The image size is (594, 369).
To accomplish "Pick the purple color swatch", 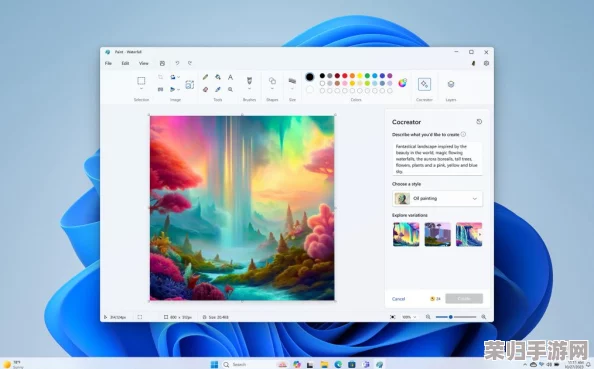I will [x=389, y=76].
